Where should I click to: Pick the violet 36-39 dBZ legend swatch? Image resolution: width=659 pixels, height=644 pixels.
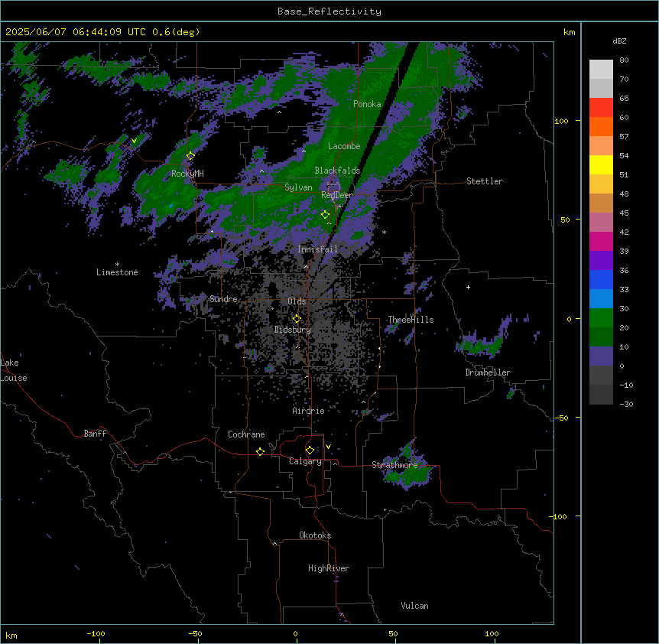[x=601, y=261]
